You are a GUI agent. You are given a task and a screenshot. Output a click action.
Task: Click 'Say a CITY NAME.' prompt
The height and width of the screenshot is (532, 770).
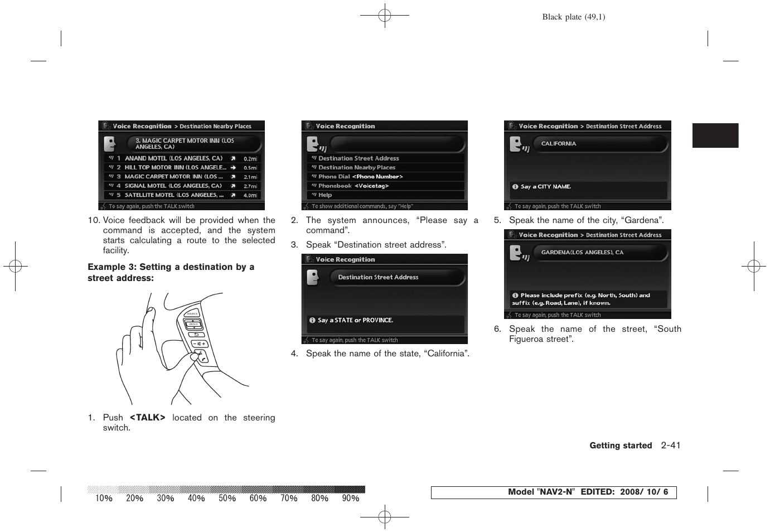click(546, 187)
